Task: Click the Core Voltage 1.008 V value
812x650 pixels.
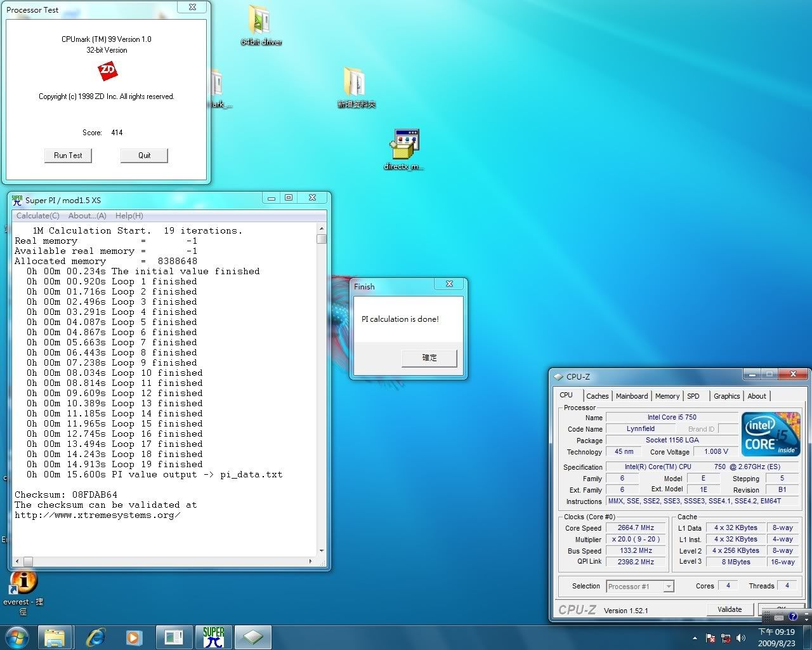Action: [x=716, y=451]
